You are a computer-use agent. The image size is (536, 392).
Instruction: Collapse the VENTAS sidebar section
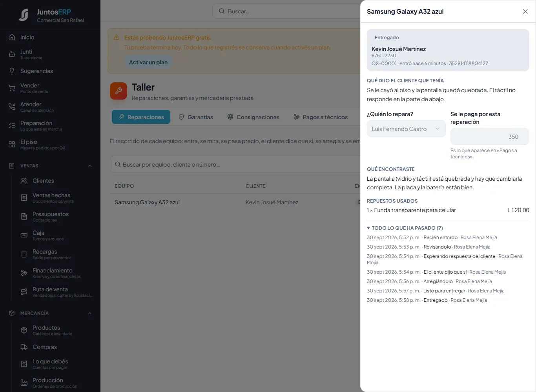90,166
